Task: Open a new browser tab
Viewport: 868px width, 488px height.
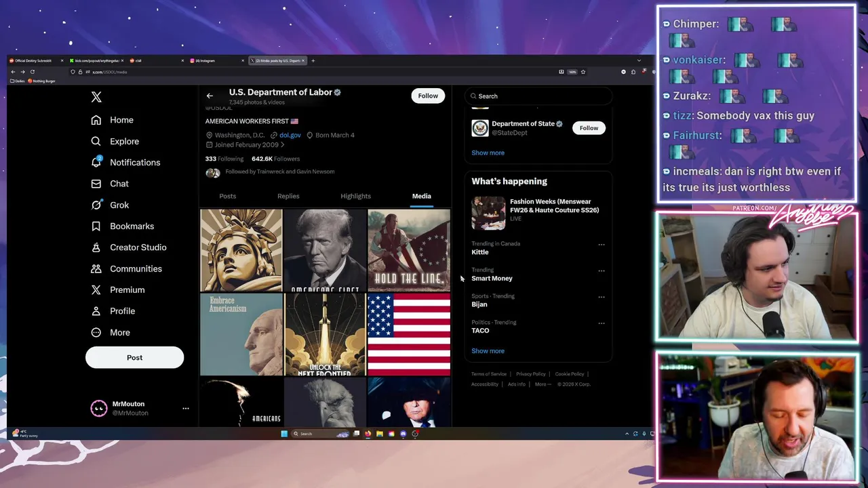Action: click(313, 60)
